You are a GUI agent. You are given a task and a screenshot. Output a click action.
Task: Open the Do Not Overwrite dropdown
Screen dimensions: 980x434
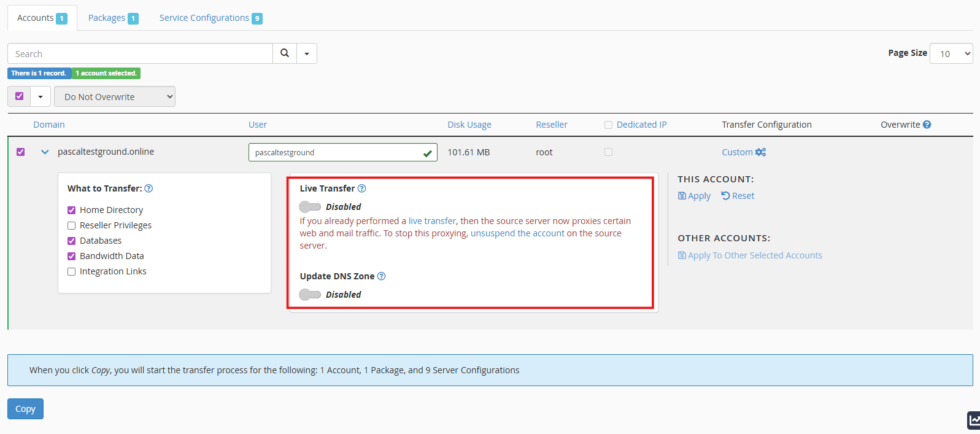115,96
